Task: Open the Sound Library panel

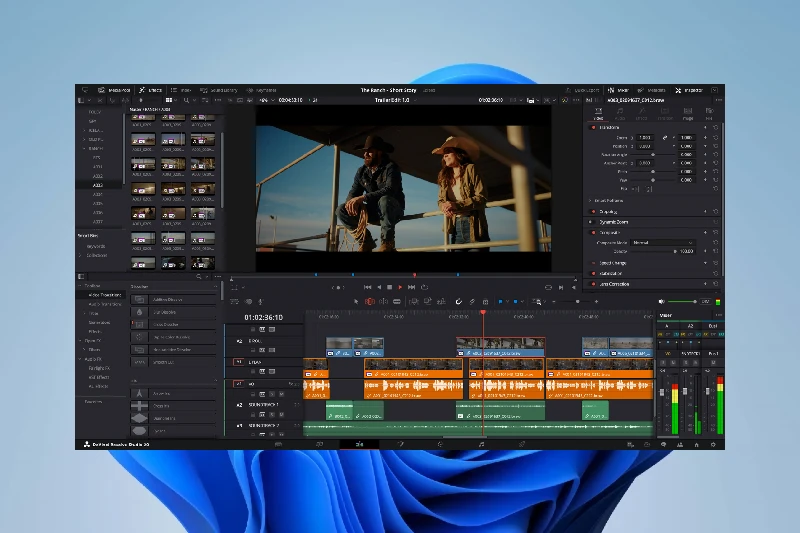Action: pyautogui.click(x=219, y=90)
